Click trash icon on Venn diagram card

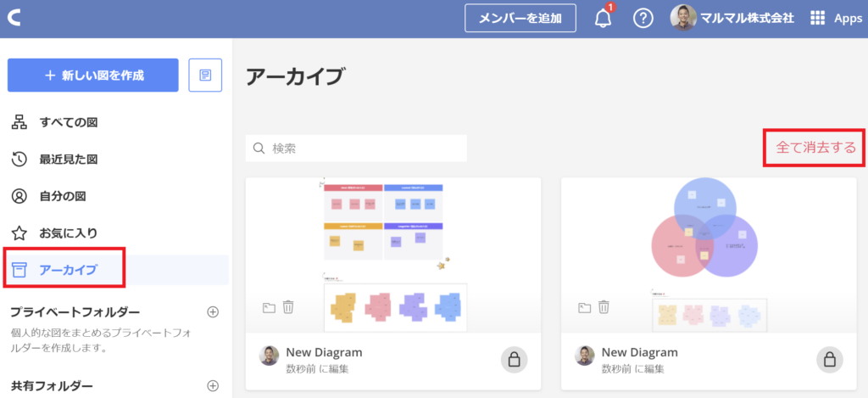point(604,307)
